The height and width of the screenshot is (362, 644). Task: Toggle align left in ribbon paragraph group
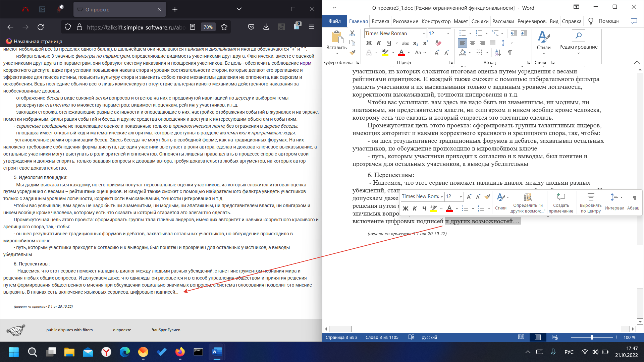[x=462, y=43]
